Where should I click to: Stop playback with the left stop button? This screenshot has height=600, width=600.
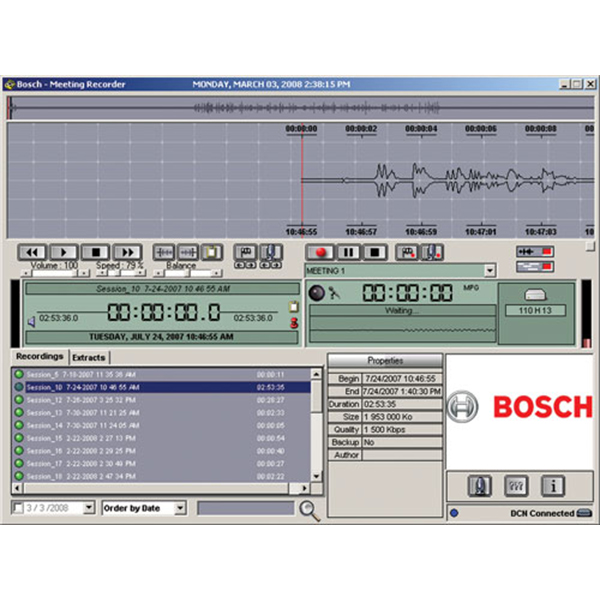pyautogui.click(x=96, y=252)
